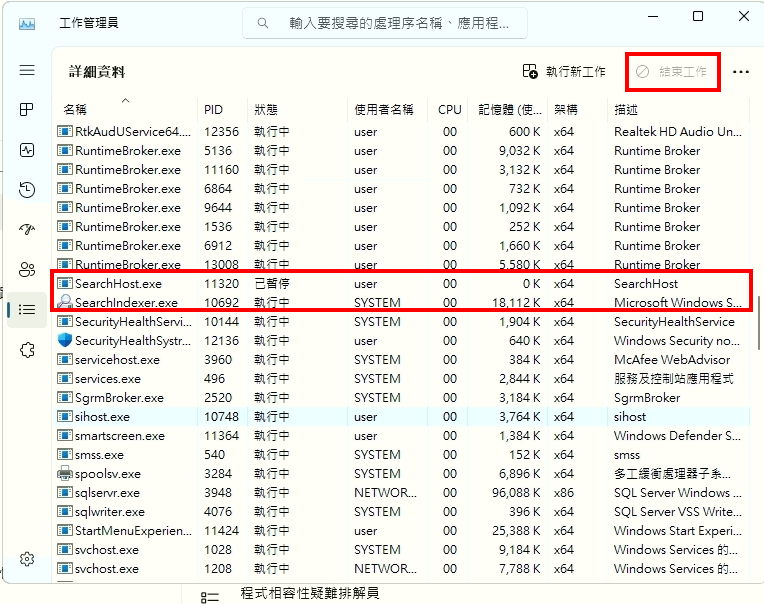Open the three-dot more options menu
The height and width of the screenshot is (604, 764).
point(741,72)
